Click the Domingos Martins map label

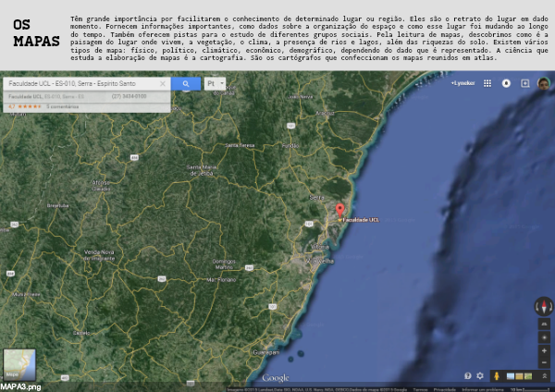coord(224,263)
